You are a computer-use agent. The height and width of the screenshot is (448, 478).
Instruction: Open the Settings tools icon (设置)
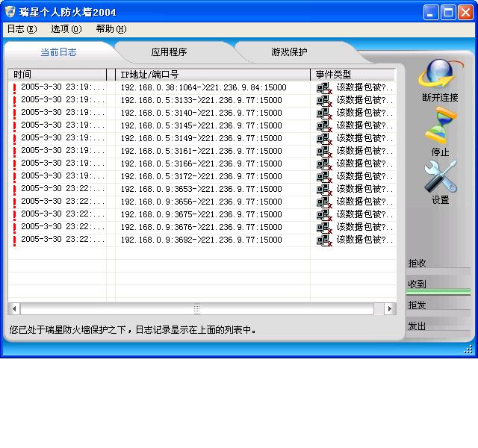[x=440, y=177]
